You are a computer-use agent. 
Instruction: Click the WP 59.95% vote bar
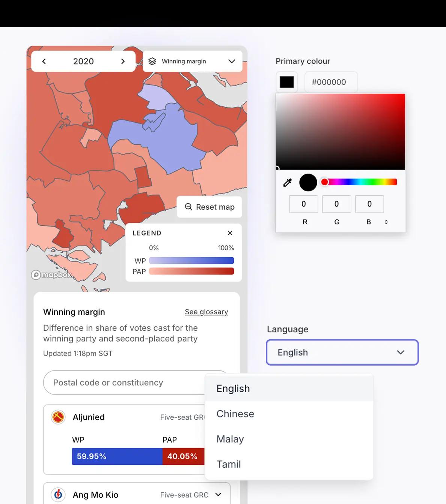pyautogui.click(x=117, y=456)
